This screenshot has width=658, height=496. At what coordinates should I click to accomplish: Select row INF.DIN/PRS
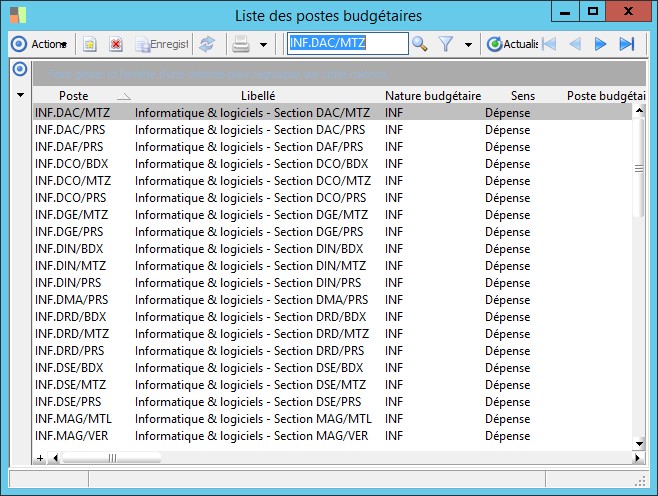(332, 282)
